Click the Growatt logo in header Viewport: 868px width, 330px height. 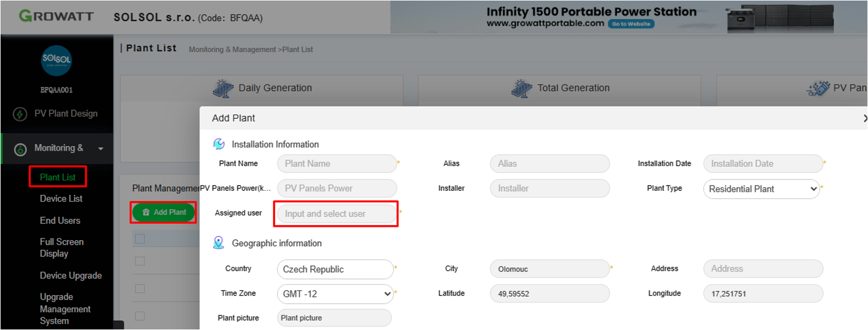tap(56, 16)
